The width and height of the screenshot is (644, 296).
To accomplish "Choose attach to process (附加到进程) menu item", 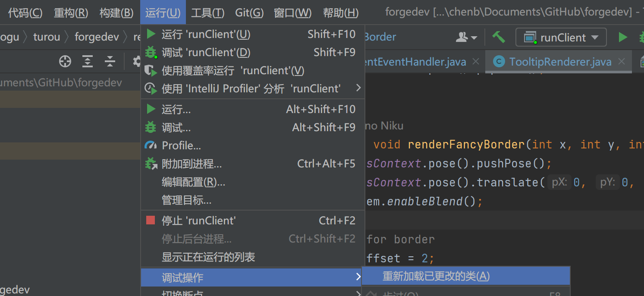I will pos(192,164).
